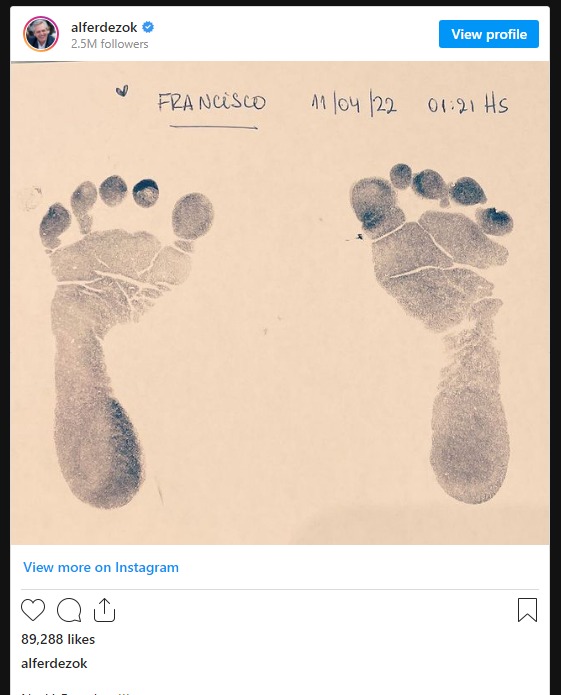Click the big toe of the left footprint
Viewport: 561px width, 695px height.
click(192, 216)
